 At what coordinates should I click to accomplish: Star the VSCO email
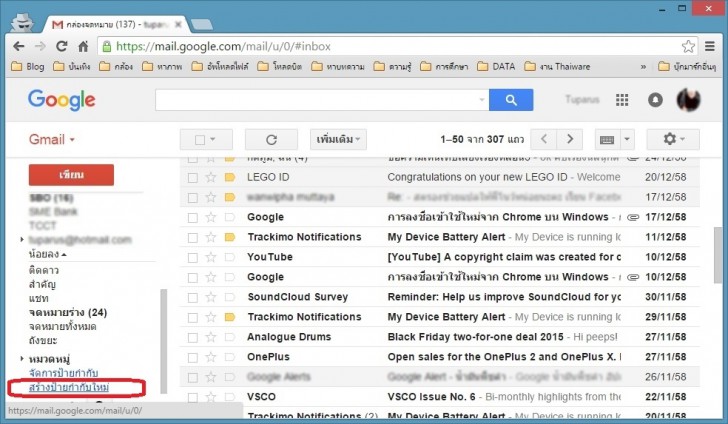point(211,397)
